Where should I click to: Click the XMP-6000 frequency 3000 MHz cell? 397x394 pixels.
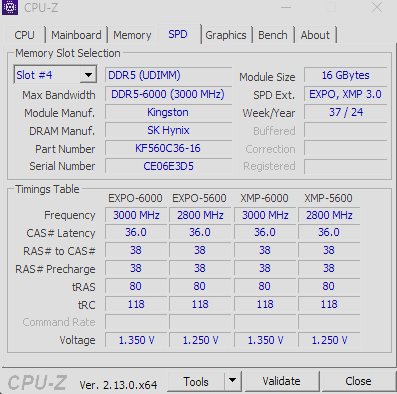tap(265, 215)
